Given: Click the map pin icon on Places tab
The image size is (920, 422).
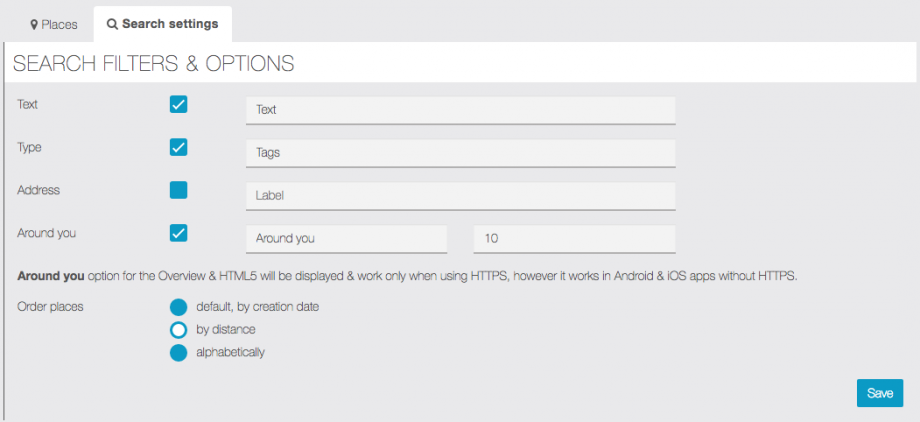Looking at the screenshot, I should tap(34, 24).
